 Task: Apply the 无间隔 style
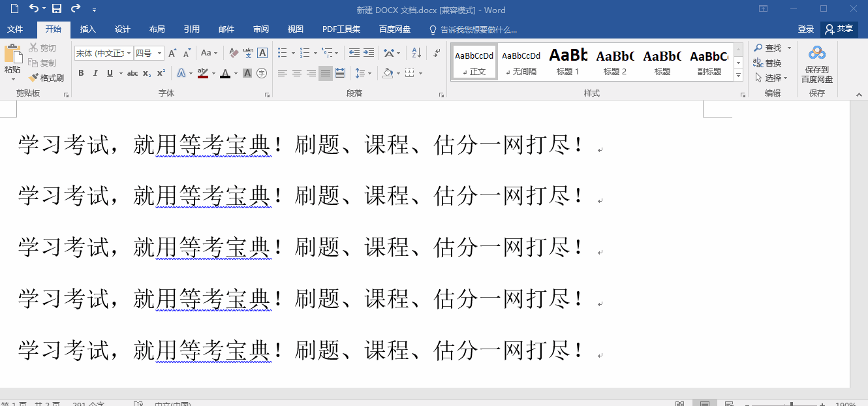521,62
